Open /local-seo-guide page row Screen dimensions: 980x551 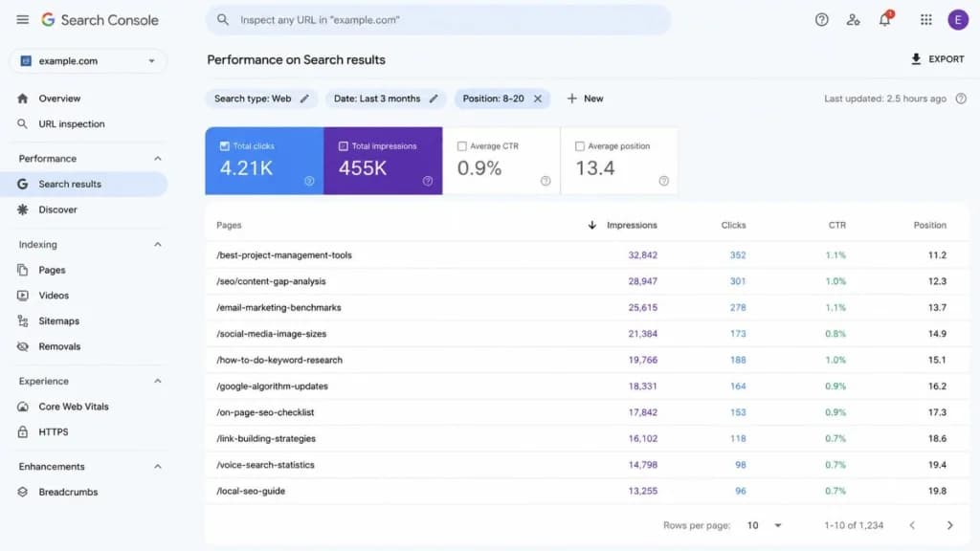[587, 491]
